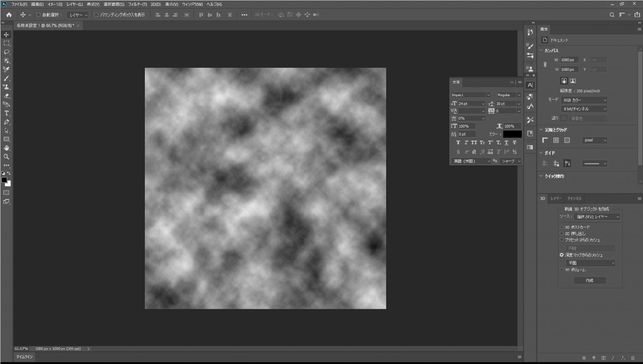Viewport: 643px width, 364px height.
Task: Select the 3D postcard radio button
Action: 561,227
